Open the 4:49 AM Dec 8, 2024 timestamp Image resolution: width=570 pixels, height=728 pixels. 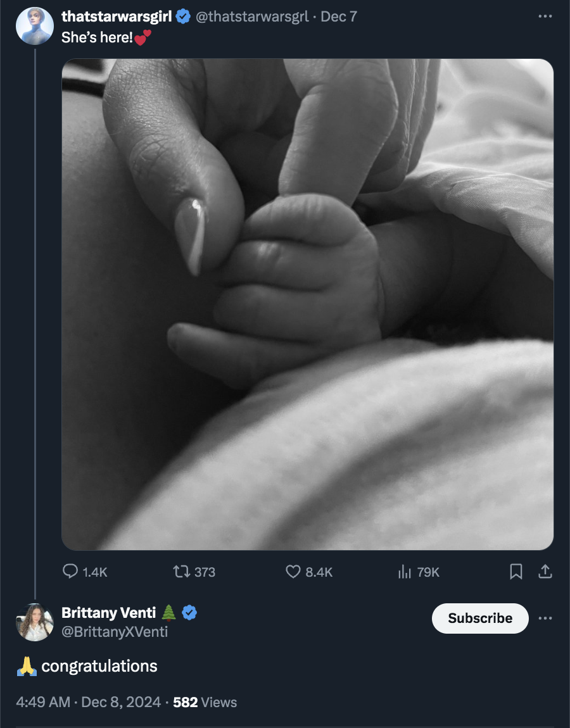[x=88, y=702]
